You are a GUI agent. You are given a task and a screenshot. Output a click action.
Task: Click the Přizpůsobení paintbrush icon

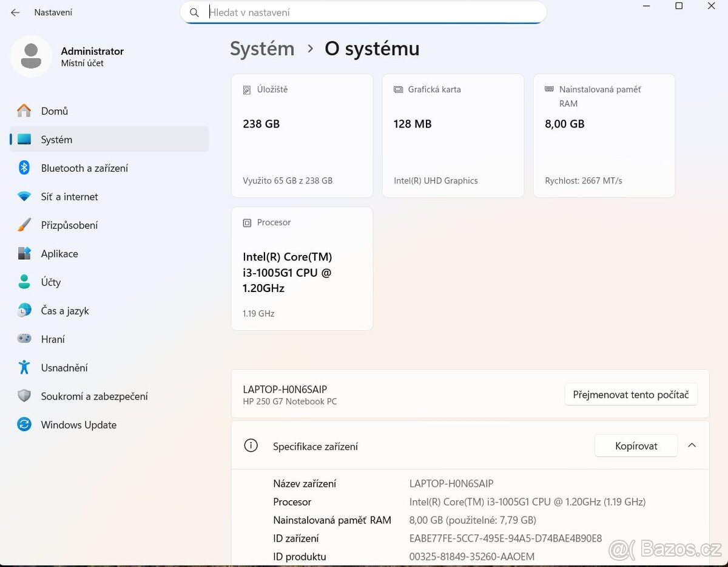(x=24, y=225)
